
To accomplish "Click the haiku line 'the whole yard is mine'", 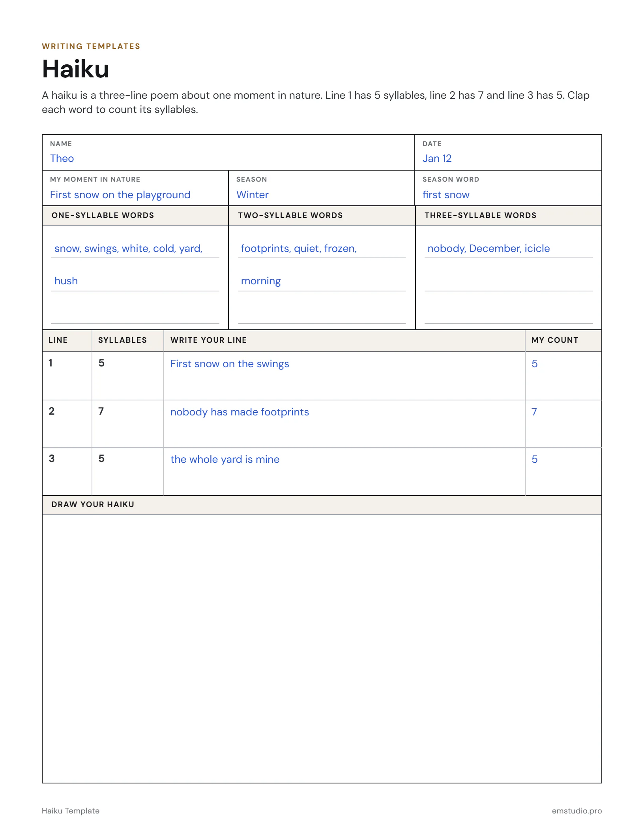I will click(225, 459).
